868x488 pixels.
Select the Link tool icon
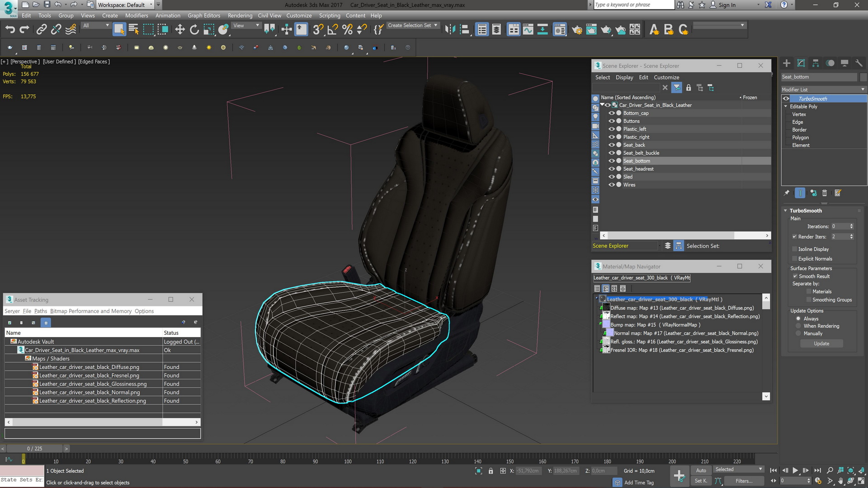[41, 30]
